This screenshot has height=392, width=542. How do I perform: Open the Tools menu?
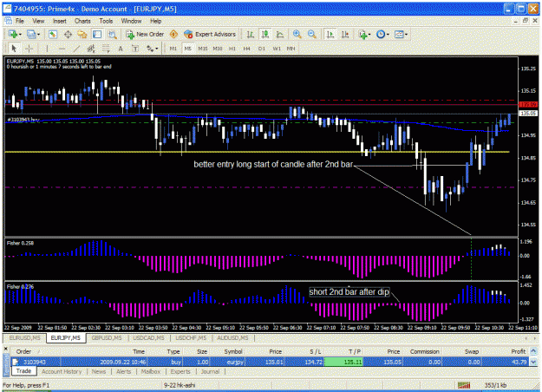106,21
